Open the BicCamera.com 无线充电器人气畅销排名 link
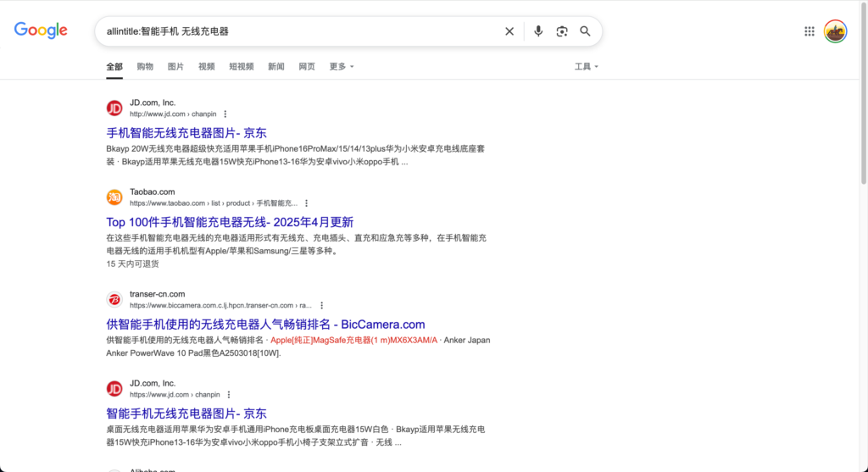Viewport: 868px width, 472px height. [x=265, y=325]
